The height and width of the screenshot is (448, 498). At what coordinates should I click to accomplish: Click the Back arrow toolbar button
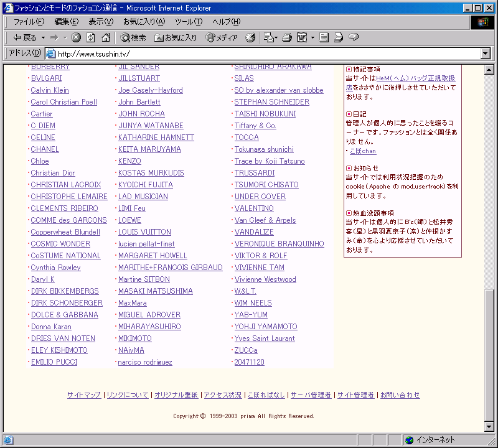25,38
